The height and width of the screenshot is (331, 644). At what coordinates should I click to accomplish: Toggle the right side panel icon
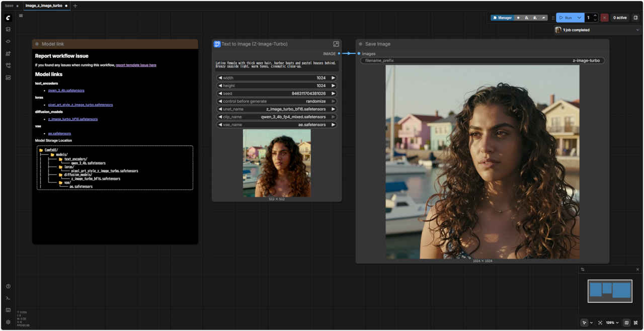635,18
